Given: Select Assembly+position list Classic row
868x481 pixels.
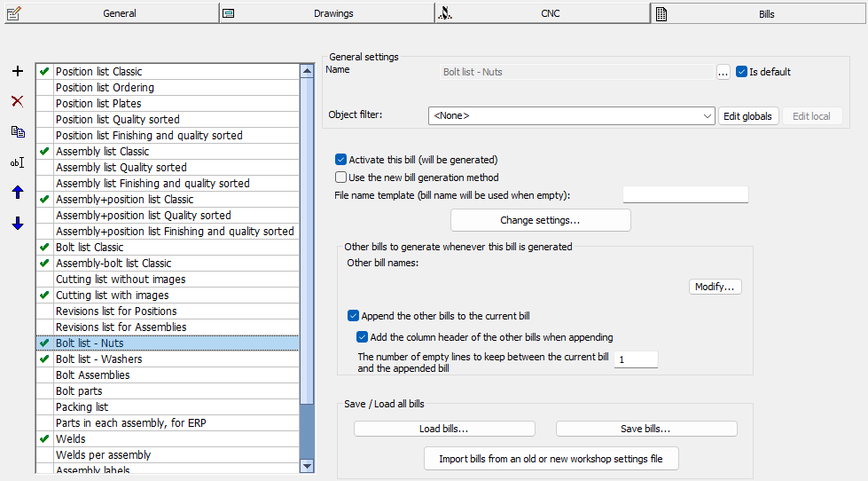Looking at the screenshot, I should point(168,199).
